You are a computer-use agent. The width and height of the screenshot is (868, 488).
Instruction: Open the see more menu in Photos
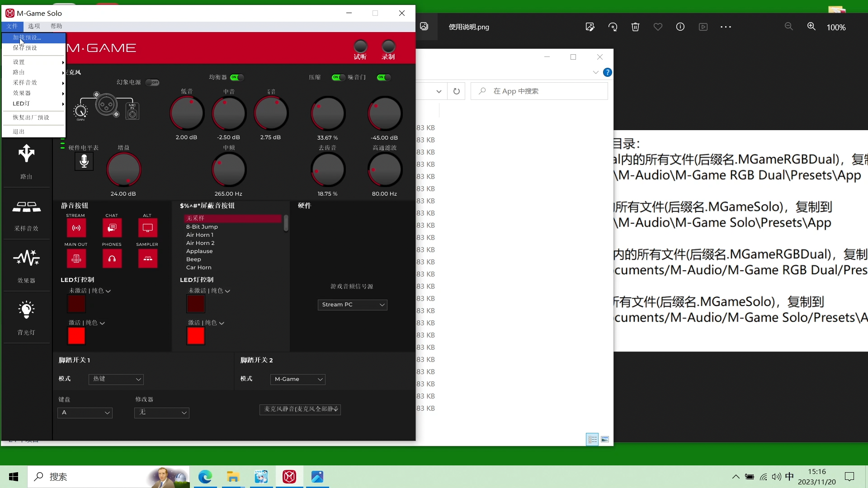coord(726,27)
